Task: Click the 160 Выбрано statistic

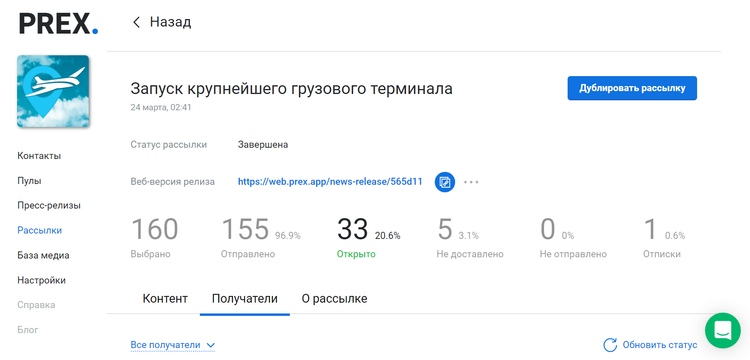Action: [154, 237]
